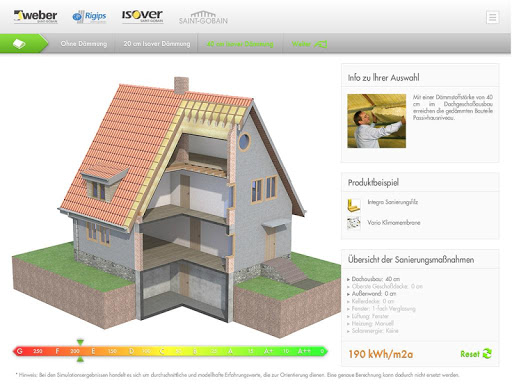Screen dimensions: 512x384
Task: Click the Isover logo
Action: pyautogui.click(x=142, y=16)
